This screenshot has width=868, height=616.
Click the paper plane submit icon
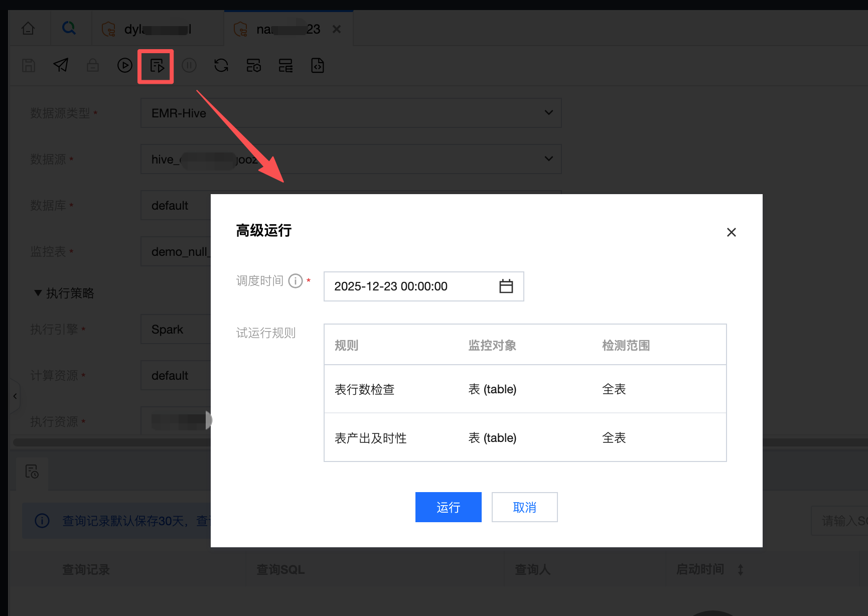[x=61, y=65]
